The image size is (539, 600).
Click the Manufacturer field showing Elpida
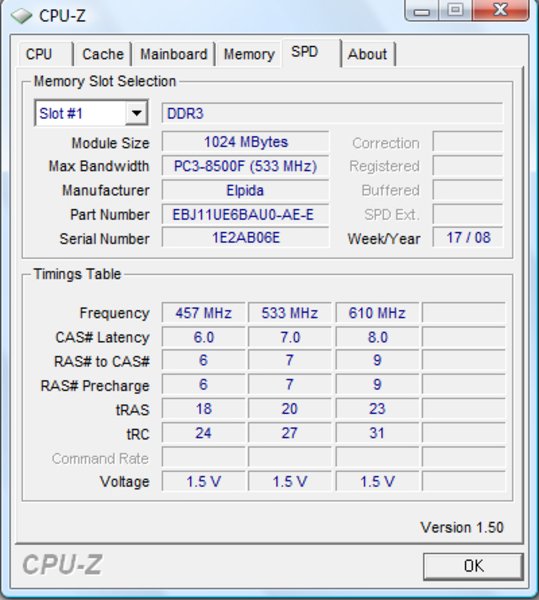pyautogui.click(x=245, y=190)
